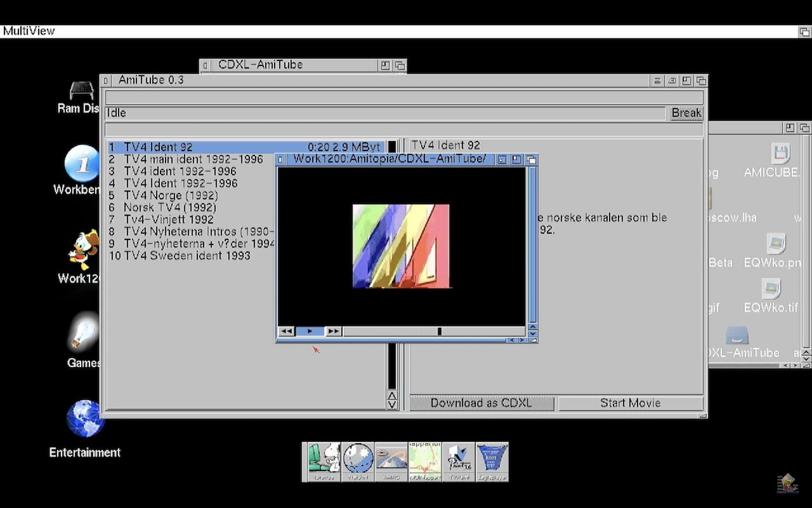The height and width of the screenshot is (508, 812).
Task: Click the play button in video player
Action: click(x=310, y=331)
